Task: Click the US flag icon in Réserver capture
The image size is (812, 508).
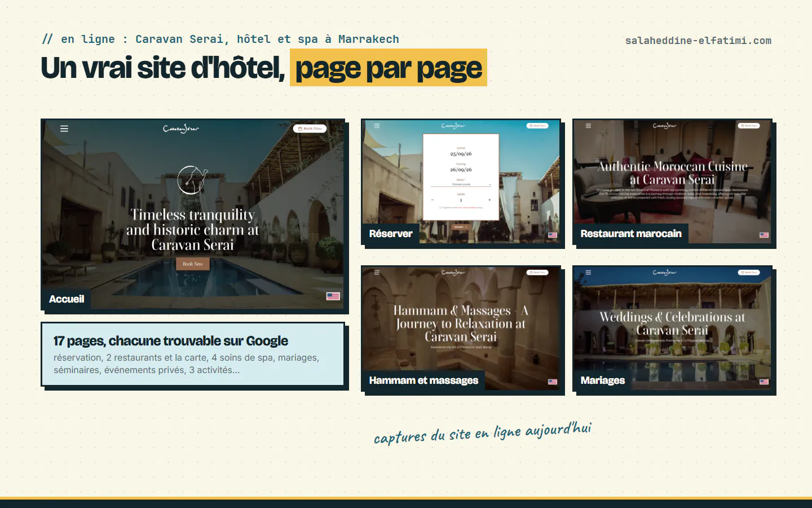Action: (553, 235)
